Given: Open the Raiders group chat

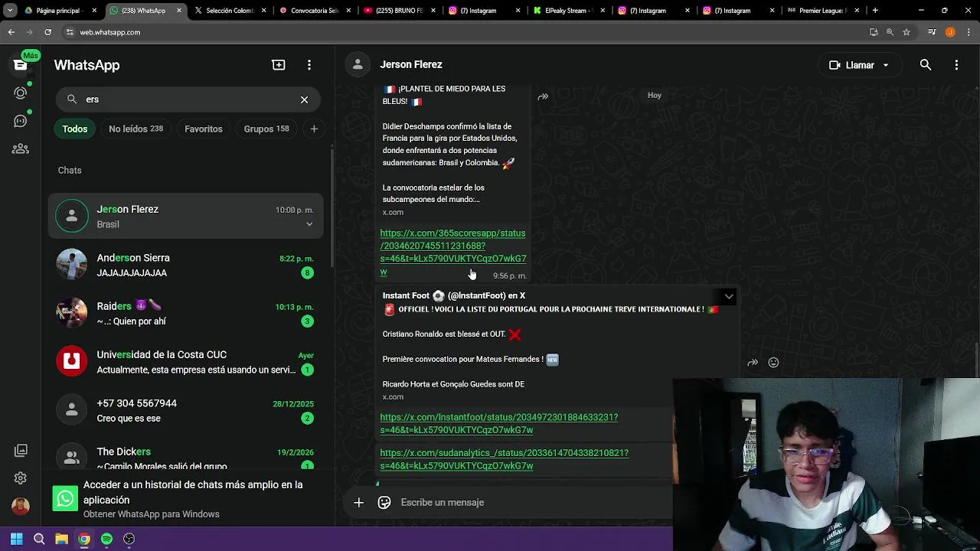Looking at the screenshot, I should point(186,313).
